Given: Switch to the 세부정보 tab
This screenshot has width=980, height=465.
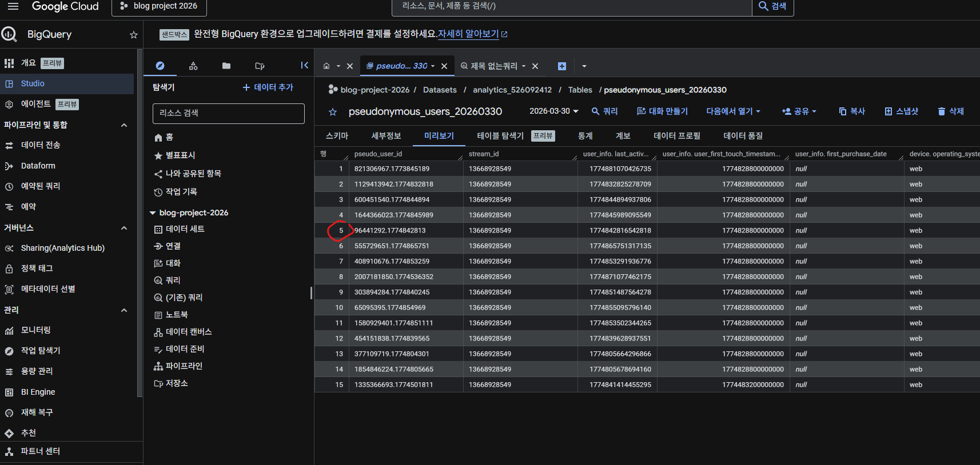Looking at the screenshot, I should [x=386, y=136].
